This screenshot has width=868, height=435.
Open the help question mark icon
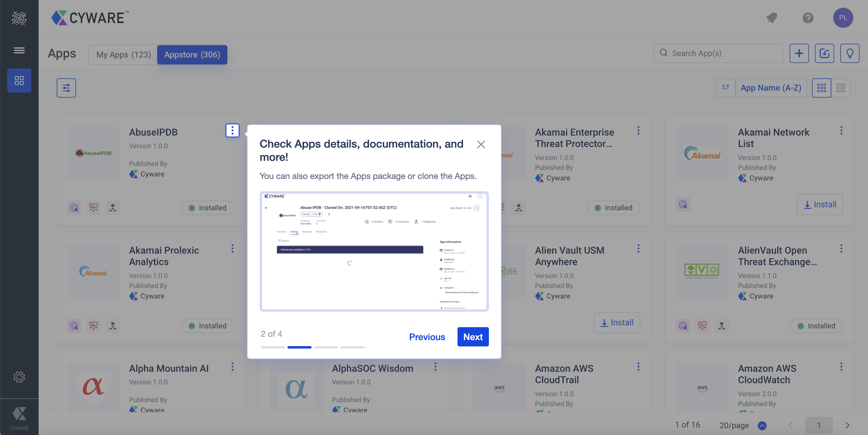pos(808,17)
